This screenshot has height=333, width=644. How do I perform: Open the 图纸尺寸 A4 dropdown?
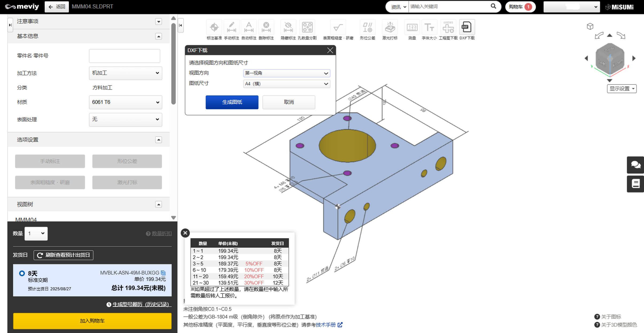click(x=287, y=84)
